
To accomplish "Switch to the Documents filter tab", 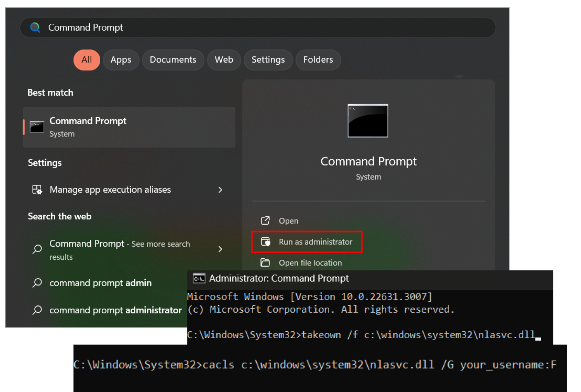I will (173, 60).
